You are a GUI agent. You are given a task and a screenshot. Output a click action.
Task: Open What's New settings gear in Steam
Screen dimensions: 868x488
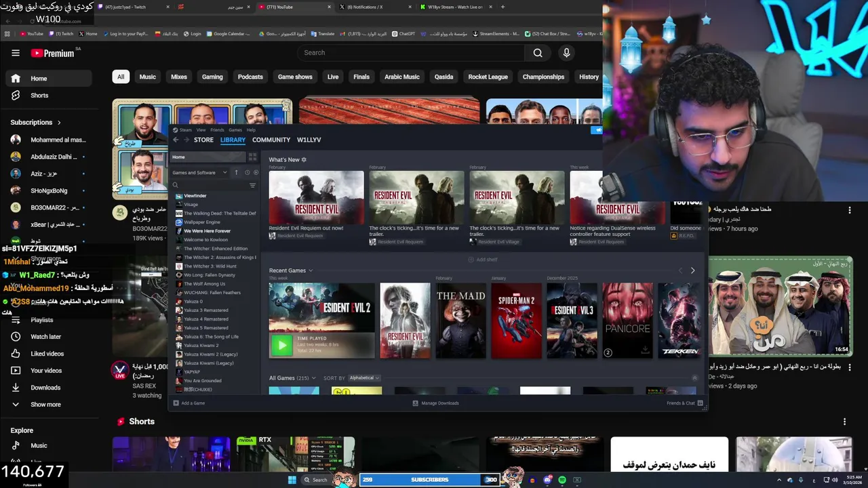(304, 160)
